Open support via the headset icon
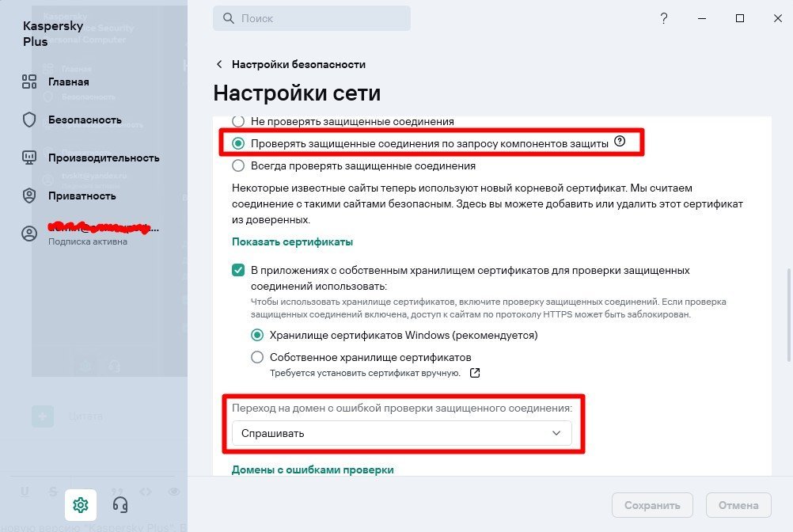Viewport: 793px width, 532px height. 120,505
